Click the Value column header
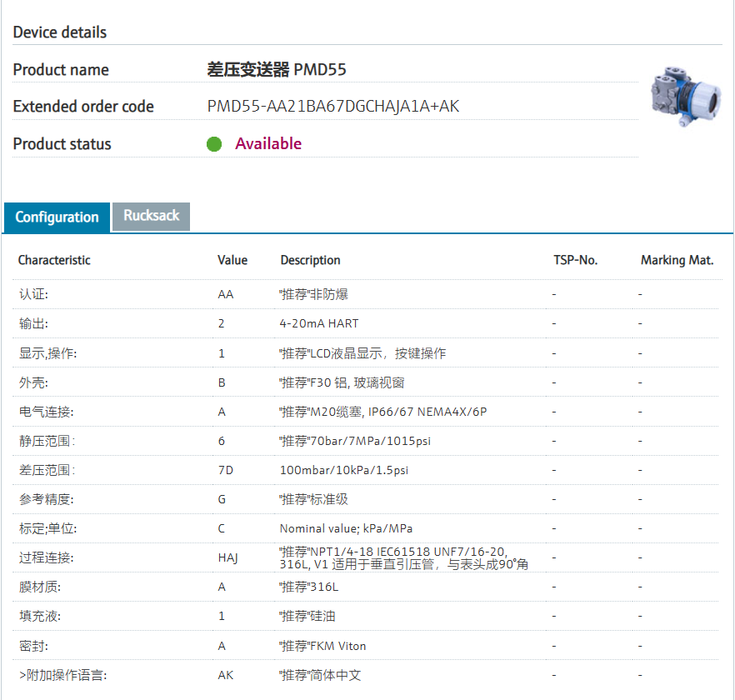735x700 pixels. tap(232, 260)
